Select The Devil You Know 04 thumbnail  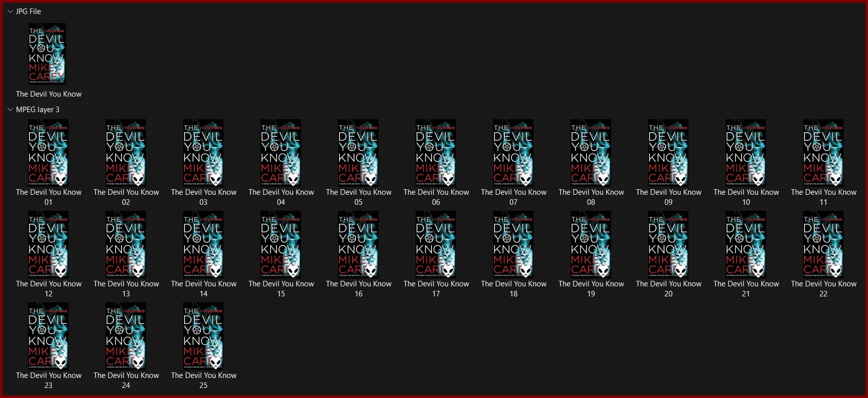[x=280, y=153]
